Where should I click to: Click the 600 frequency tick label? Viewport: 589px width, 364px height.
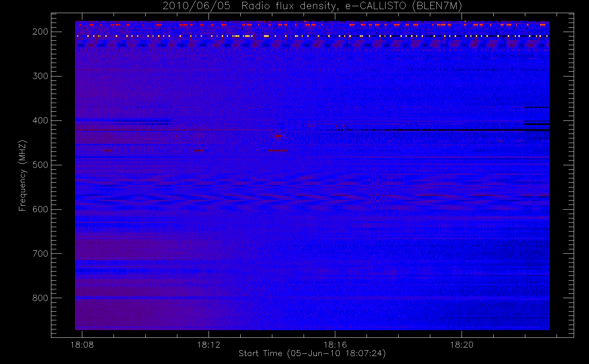click(40, 209)
